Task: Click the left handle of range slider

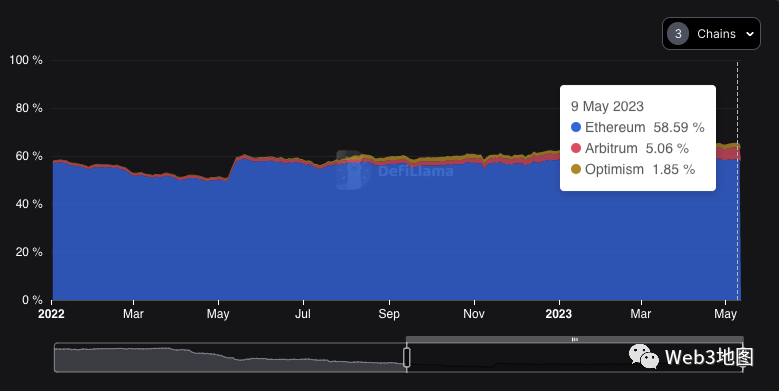Action: tap(406, 357)
